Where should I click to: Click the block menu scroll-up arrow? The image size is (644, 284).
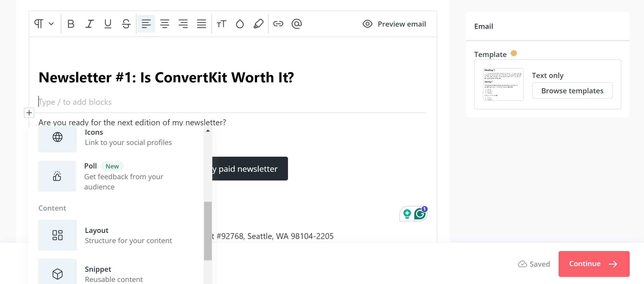coord(208,131)
